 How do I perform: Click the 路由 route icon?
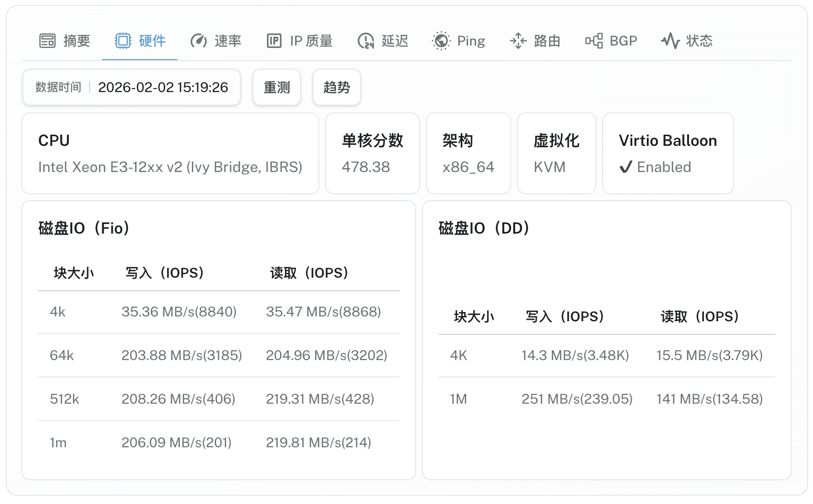point(518,41)
